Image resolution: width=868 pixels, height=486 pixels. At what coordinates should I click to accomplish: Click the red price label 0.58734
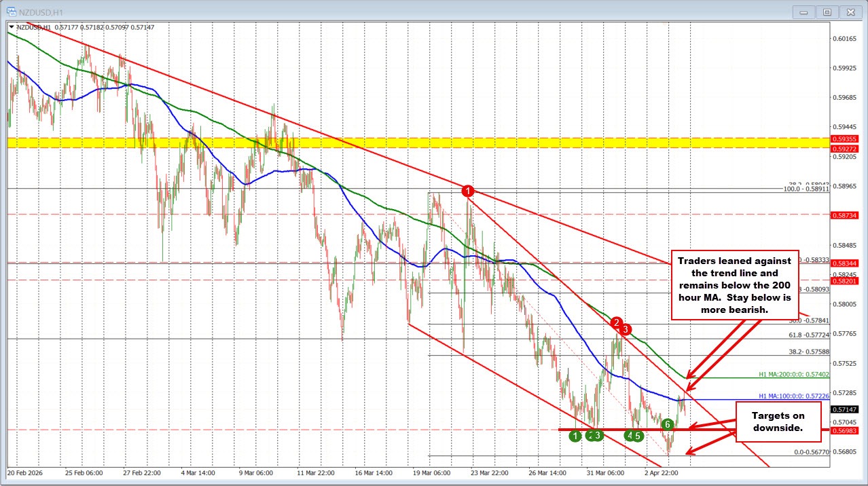[844, 216]
